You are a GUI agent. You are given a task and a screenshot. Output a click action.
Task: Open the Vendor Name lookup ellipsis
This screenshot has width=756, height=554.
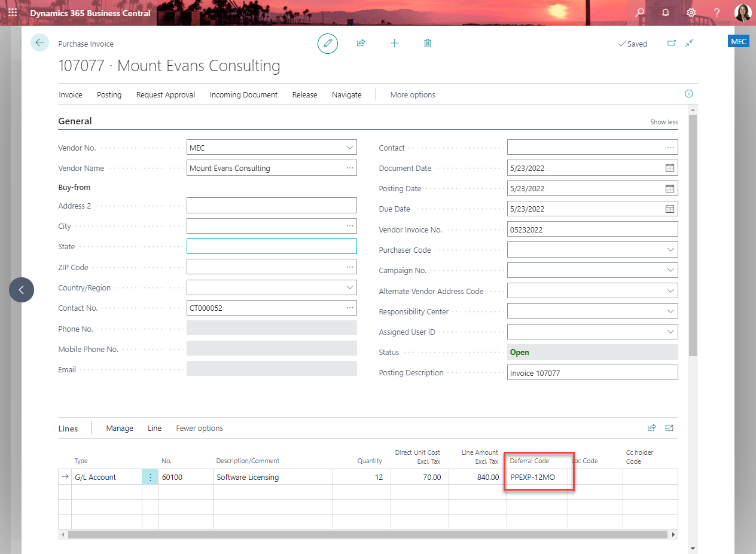coord(350,168)
